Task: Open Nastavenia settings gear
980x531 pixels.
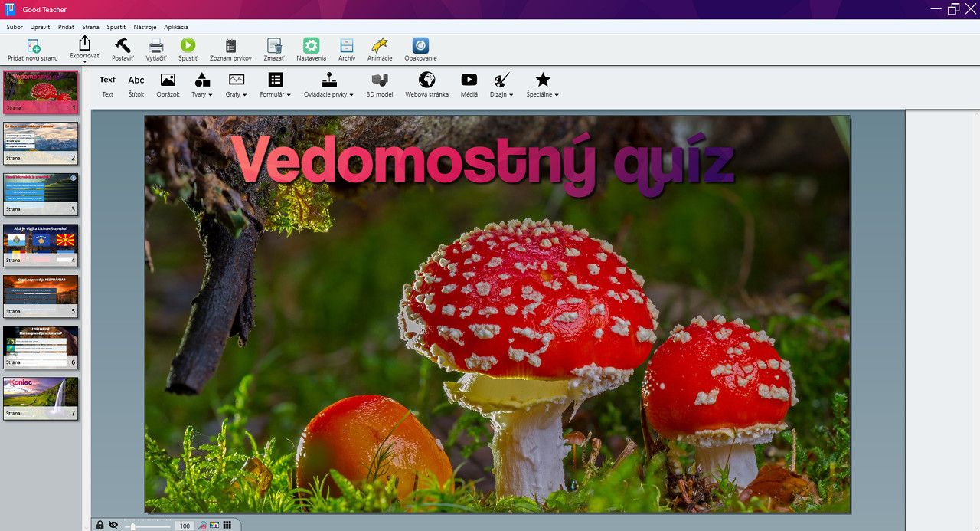Action: (311, 46)
